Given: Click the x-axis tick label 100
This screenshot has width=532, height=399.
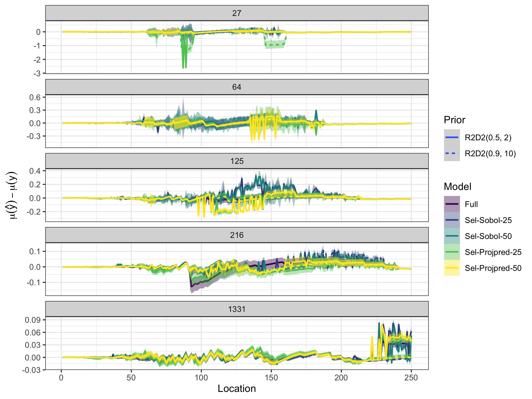Looking at the screenshot, I should click(x=201, y=377).
